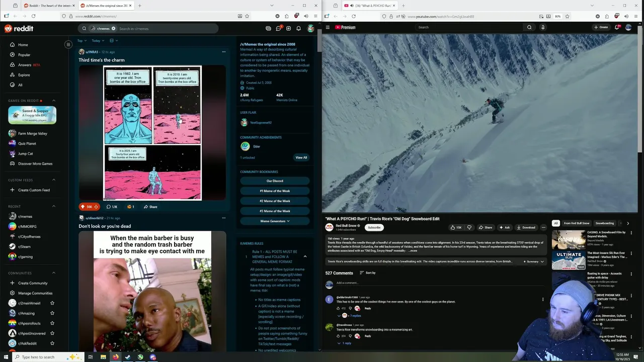The width and height of the screenshot is (644, 362).
Task: Select 'From Red Bull Snow' filter chip
Action: pyautogui.click(x=576, y=223)
